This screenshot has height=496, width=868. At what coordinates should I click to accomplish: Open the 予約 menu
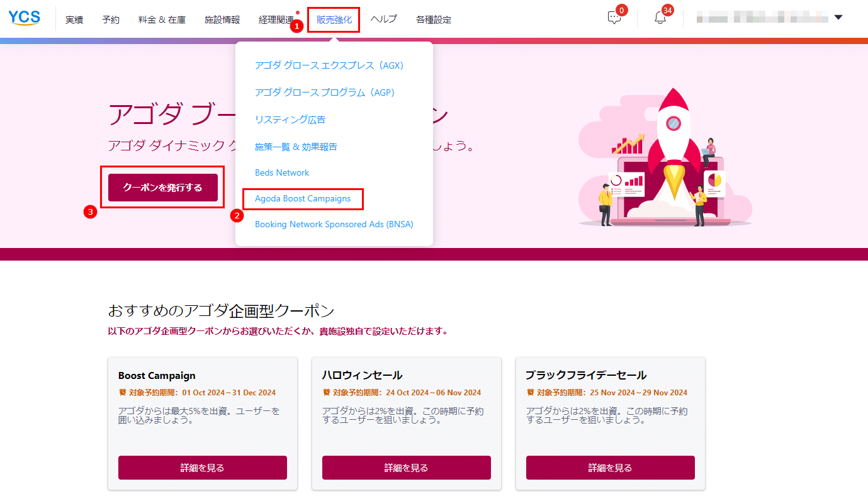pos(111,20)
